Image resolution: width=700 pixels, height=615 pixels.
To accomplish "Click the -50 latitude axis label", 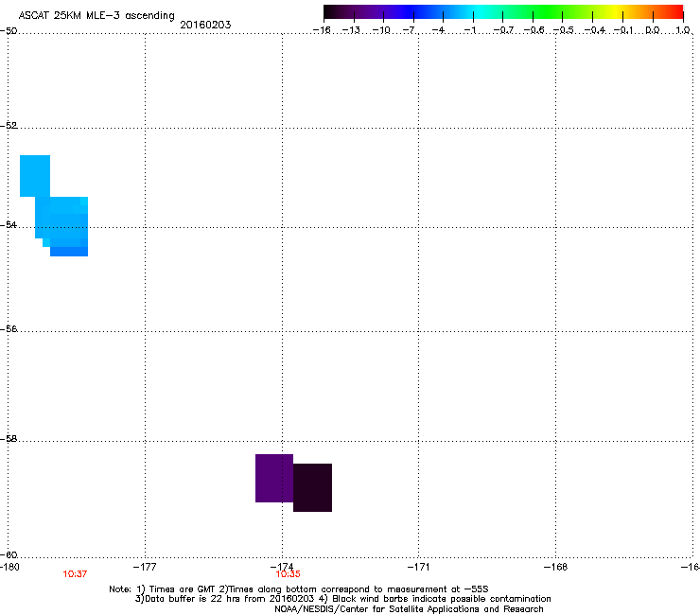I will (x=9, y=31).
